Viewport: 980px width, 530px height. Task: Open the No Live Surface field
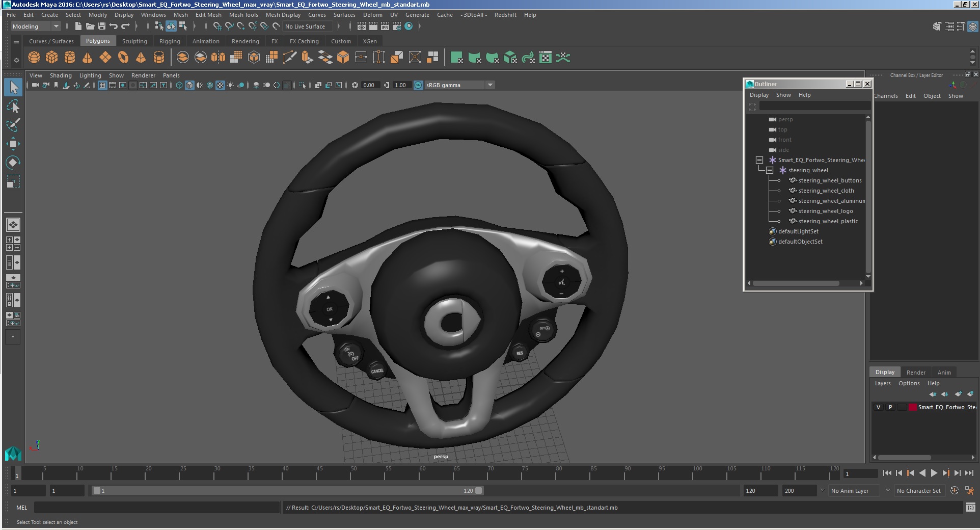(x=307, y=26)
